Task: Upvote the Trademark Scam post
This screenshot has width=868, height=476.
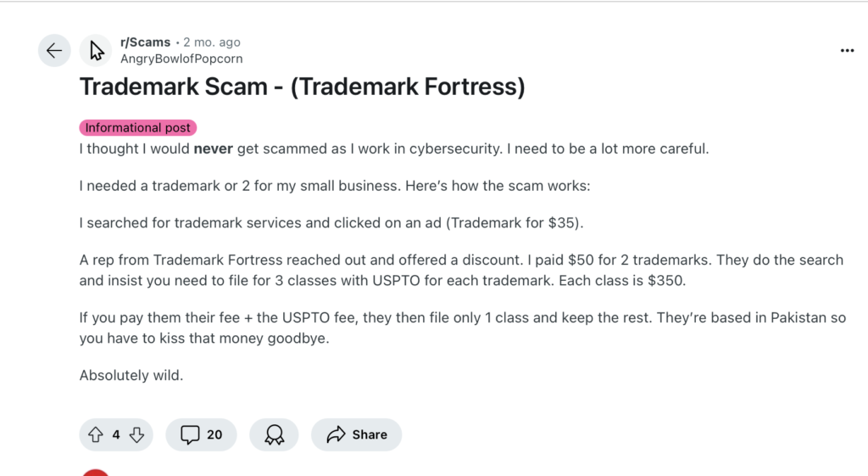Action: tap(96, 434)
